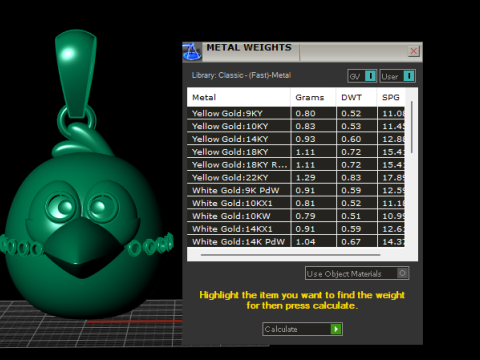Select Yellow Gold:22KY row
Image resolution: width=480 pixels, height=360 pixels.
point(296,178)
